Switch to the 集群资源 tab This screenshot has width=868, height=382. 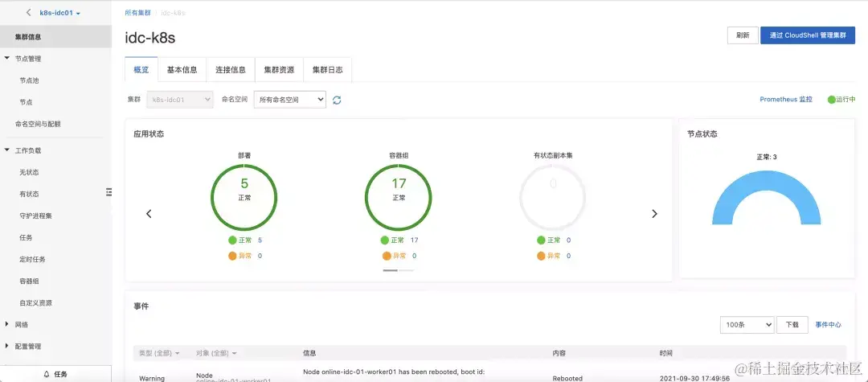[x=279, y=70]
